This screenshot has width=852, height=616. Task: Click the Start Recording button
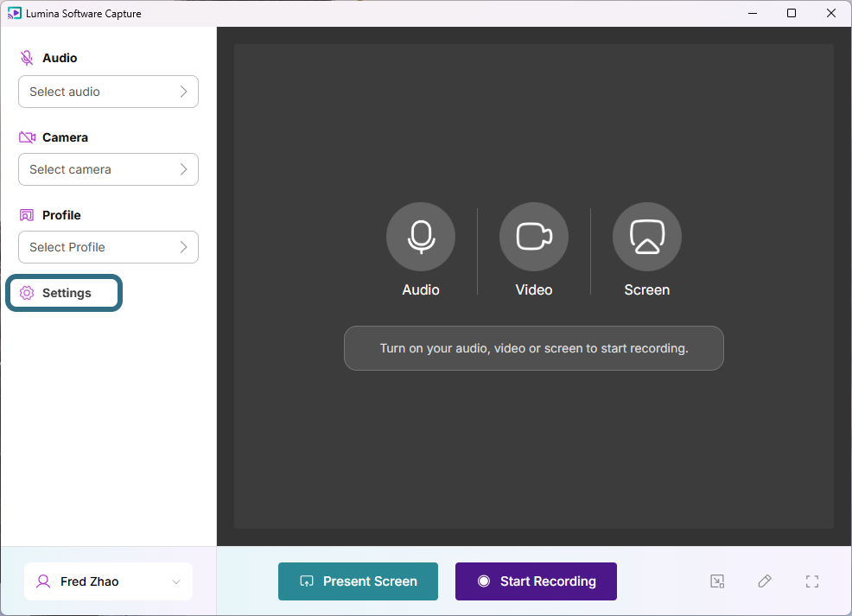[536, 581]
